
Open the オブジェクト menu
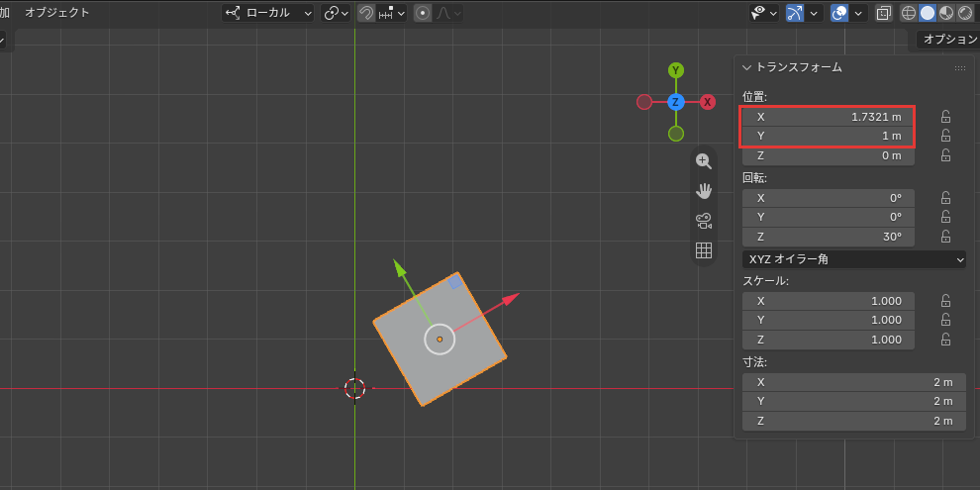pos(56,13)
